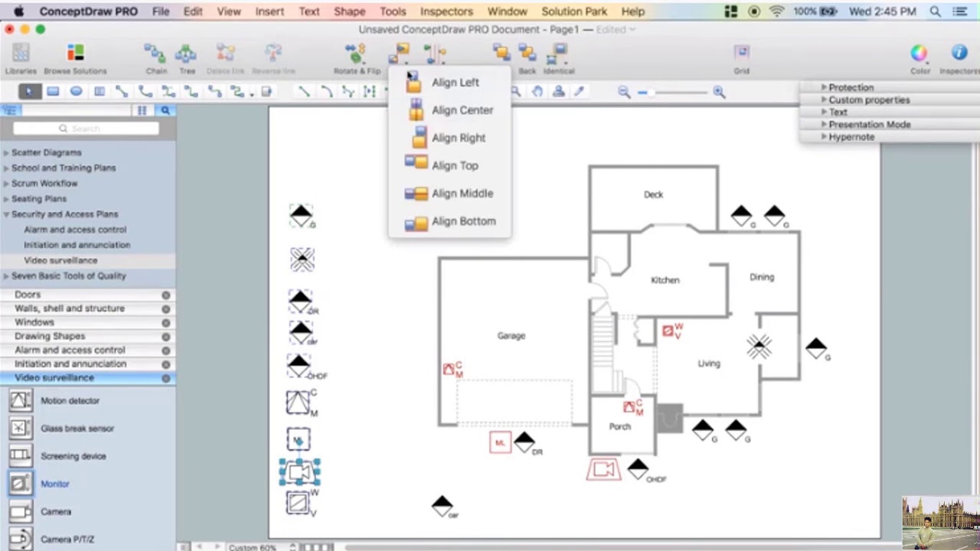Close the Windows library

(x=165, y=322)
